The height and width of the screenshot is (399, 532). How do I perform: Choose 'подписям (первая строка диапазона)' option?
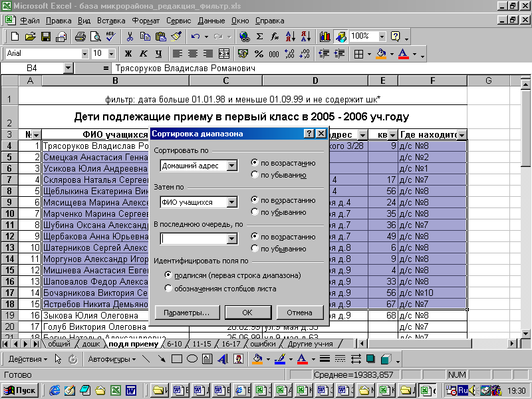pos(168,275)
